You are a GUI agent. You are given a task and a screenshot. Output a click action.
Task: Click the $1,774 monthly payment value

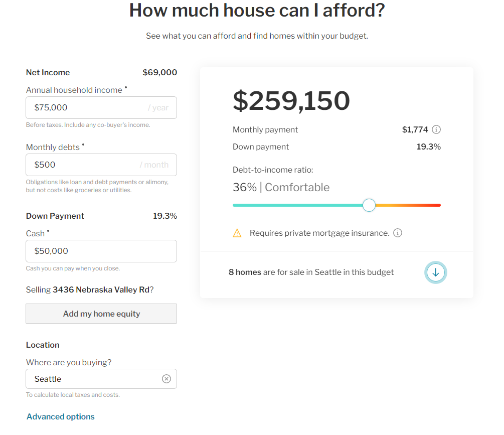tap(415, 129)
